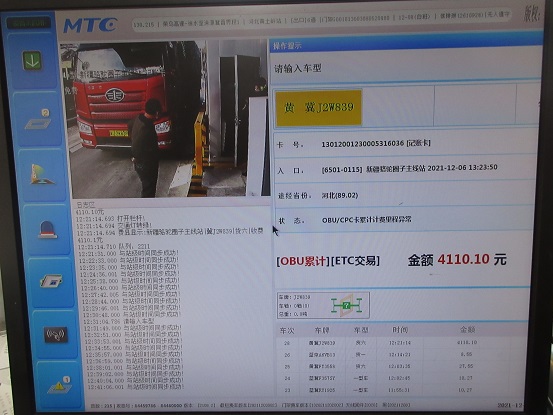The image size is (553, 415).
Task: Click the entrance station code [6501-0115]
Action: (x=342, y=170)
